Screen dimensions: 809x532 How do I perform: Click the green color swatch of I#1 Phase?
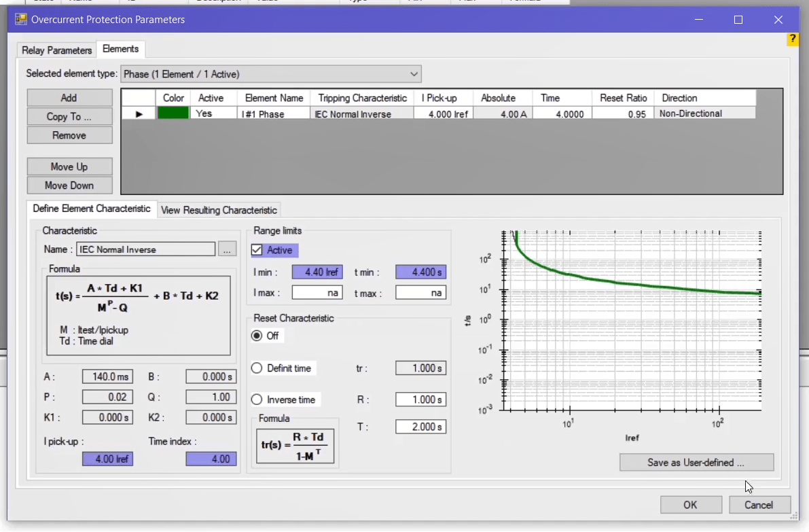[x=173, y=114]
